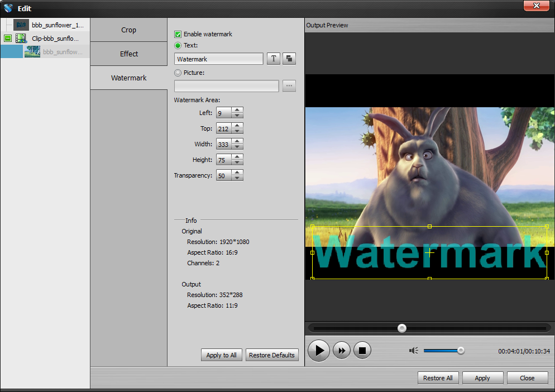Close the Edit window
Image resolution: width=555 pixels, height=392 pixels.
(x=536, y=6)
